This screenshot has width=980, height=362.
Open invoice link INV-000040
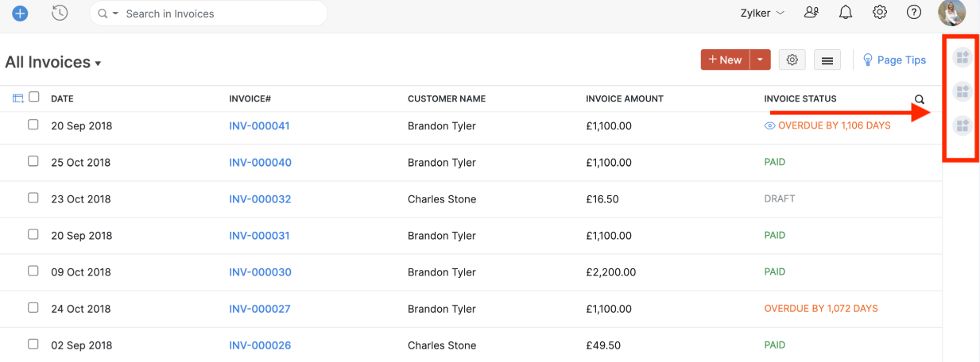(x=260, y=163)
